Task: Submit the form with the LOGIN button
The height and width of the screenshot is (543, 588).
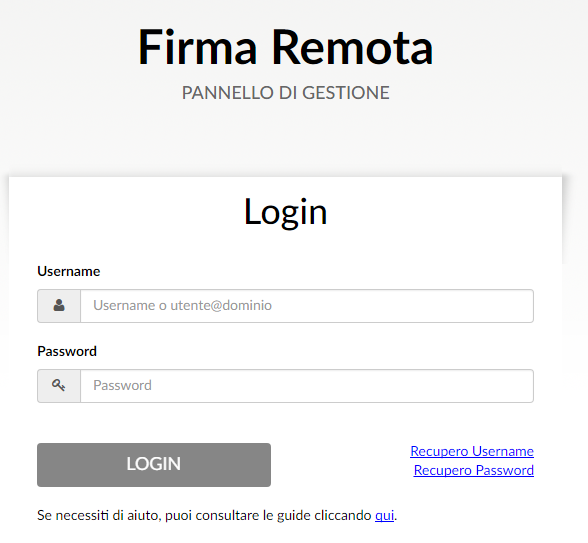Action: click(154, 465)
